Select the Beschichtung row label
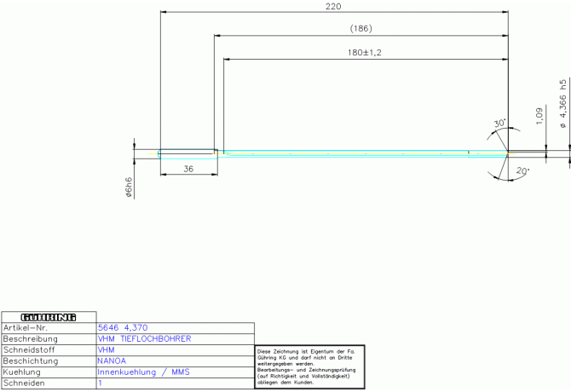The width and height of the screenshot is (571, 392). pyautogui.click(x=30, y=361)
